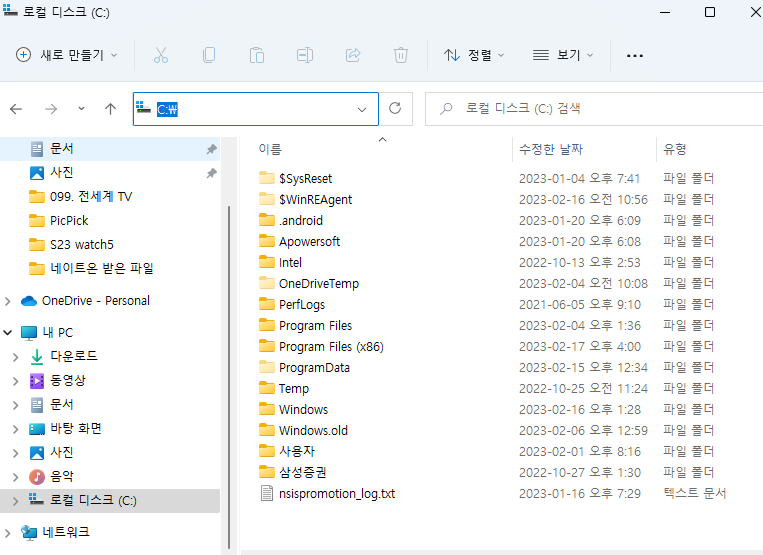This screenshot has height=555, width=763.
Task: Select the 사용자 folder
Action: click(287, 451)
